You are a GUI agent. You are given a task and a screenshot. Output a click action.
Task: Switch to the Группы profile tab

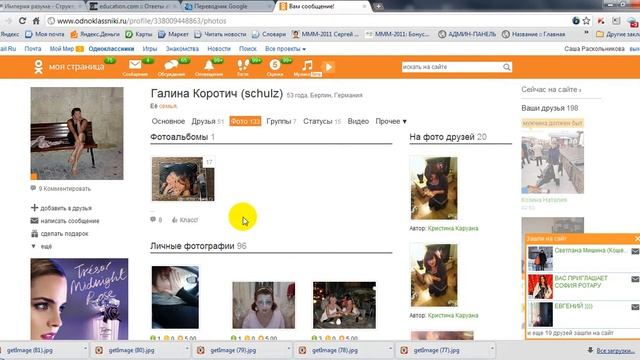pos(281,121)
